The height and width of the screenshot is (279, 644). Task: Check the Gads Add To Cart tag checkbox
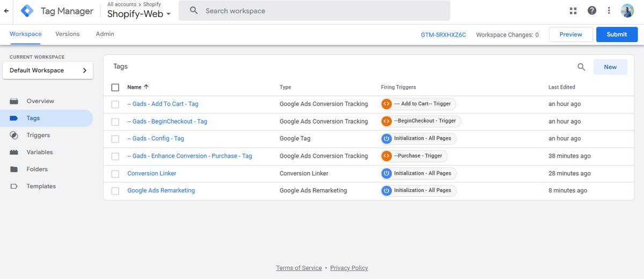coord(115,104)
